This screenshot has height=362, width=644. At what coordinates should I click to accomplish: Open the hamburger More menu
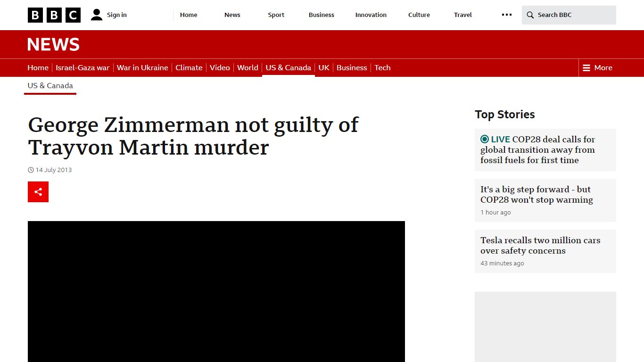(597, 68)
